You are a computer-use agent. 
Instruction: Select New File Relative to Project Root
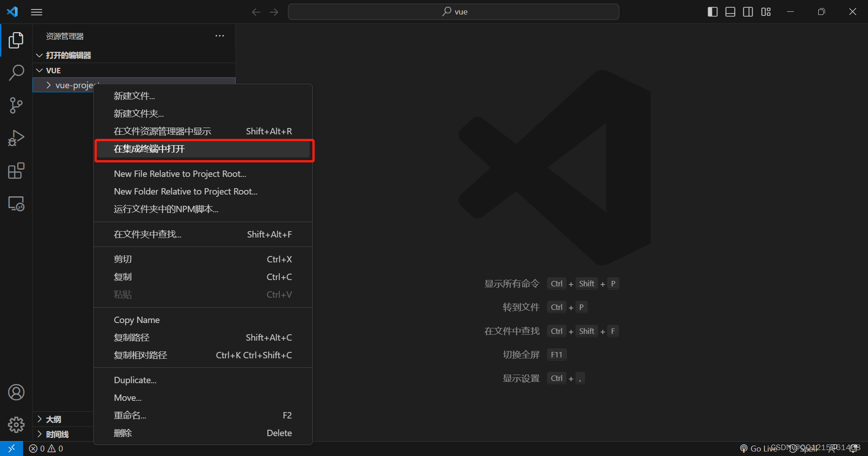pos(203,174)
